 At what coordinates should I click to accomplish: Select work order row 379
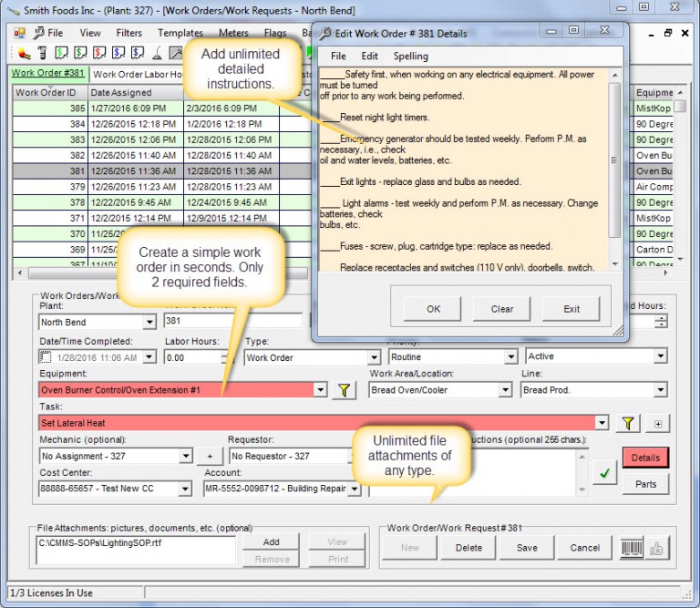tap(161, 187)
